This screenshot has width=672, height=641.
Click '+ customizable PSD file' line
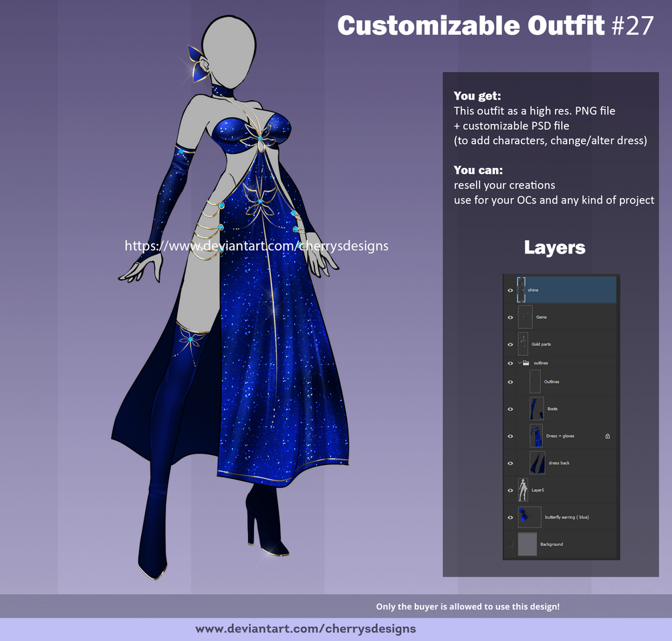[512, 126]
